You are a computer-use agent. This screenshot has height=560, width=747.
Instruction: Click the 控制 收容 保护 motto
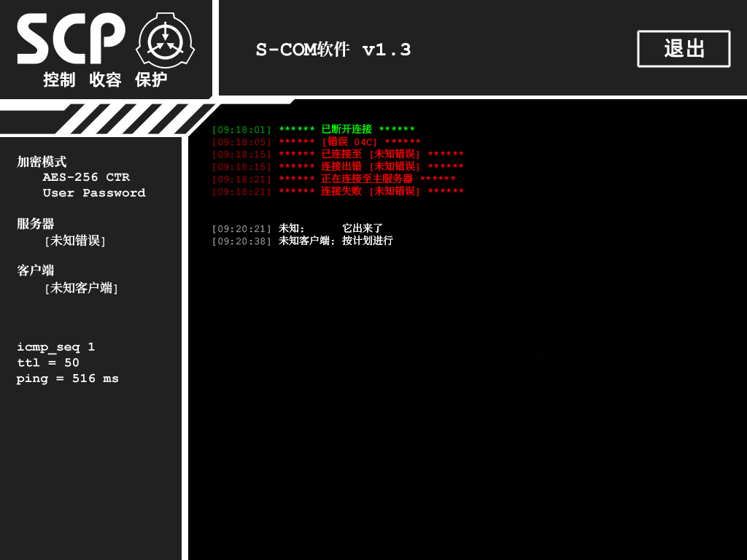click(x=105, y=79)
